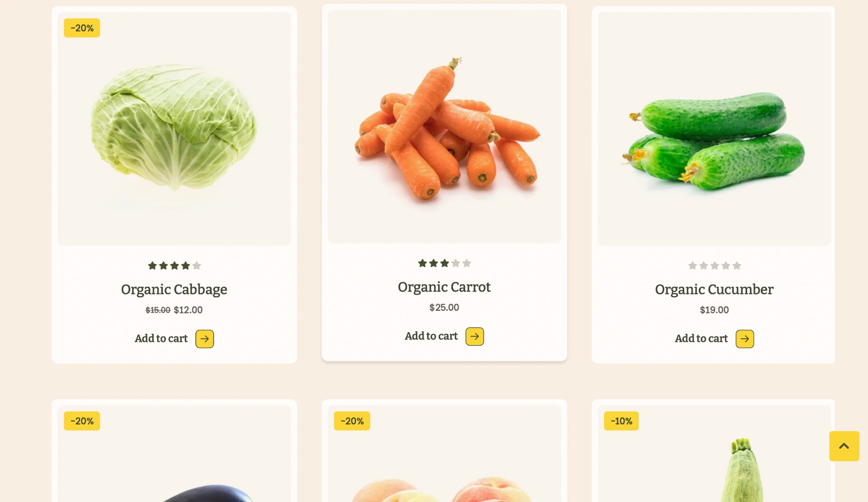Open the Organic Carrot product title
This screenshot has height=502, width=868.
[444, 287]
